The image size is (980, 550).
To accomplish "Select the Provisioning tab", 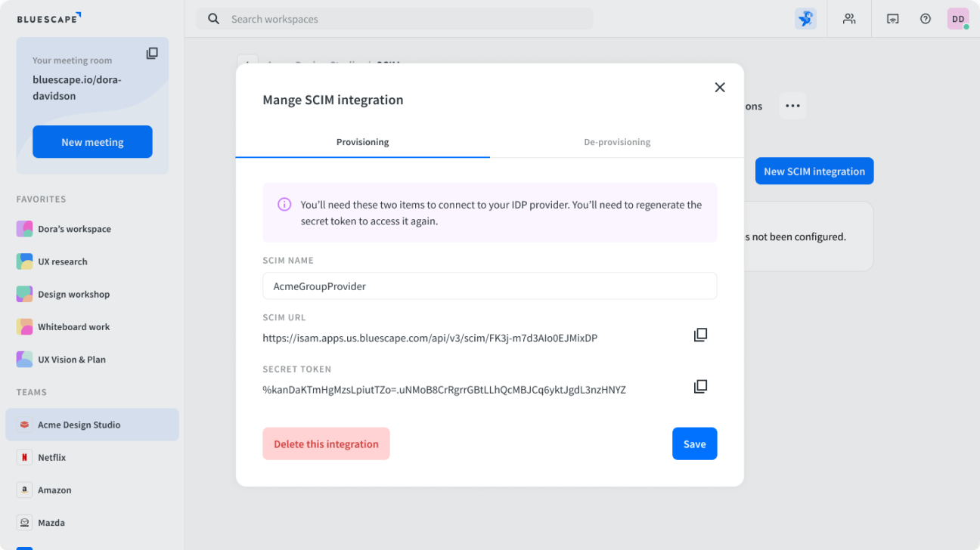I will 363,141.
